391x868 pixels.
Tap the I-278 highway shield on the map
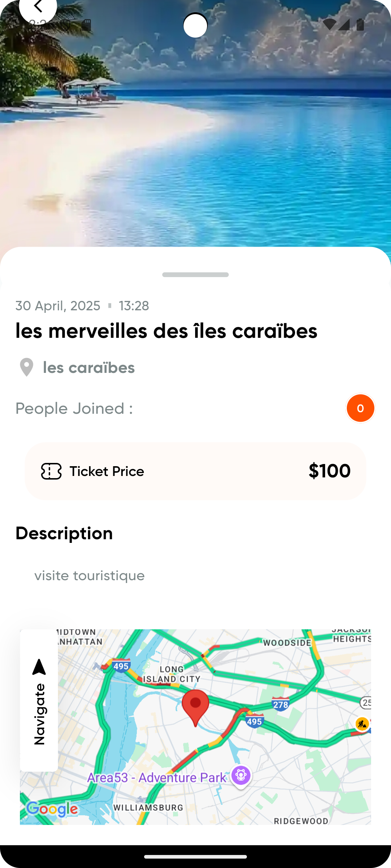(x=281, y=704)
